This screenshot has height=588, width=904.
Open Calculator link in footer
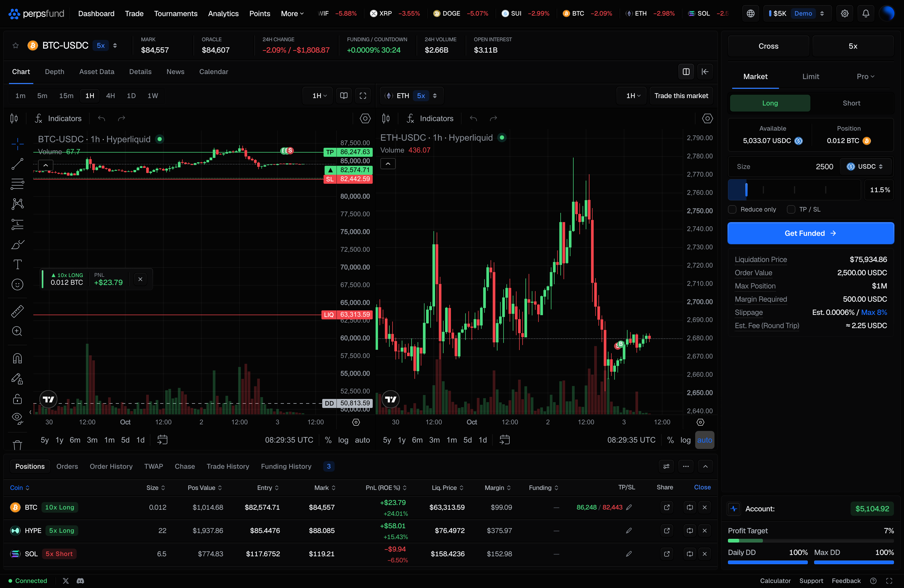775,581
